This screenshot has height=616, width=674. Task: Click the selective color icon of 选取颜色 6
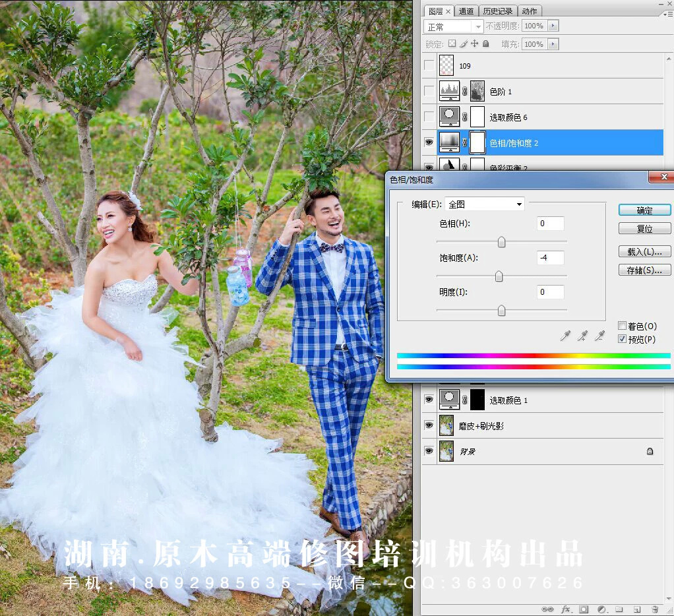click(x=449, y=117)
